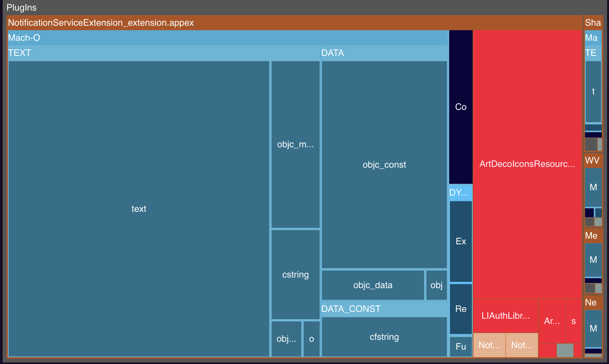Click the dark navy Co block
Image resolution: width=609 pixels, height=364 pixels.
(x=461, y=107)
